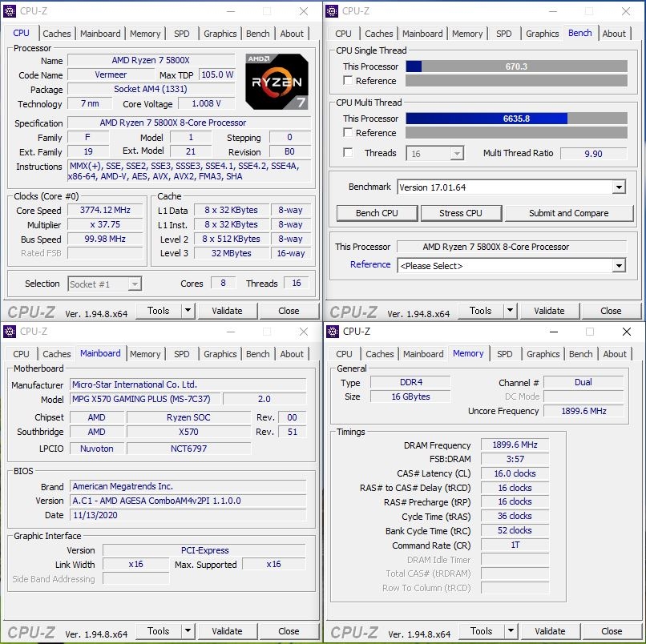Click the Southbridge X570 field
646x644 pixels.
188,432
